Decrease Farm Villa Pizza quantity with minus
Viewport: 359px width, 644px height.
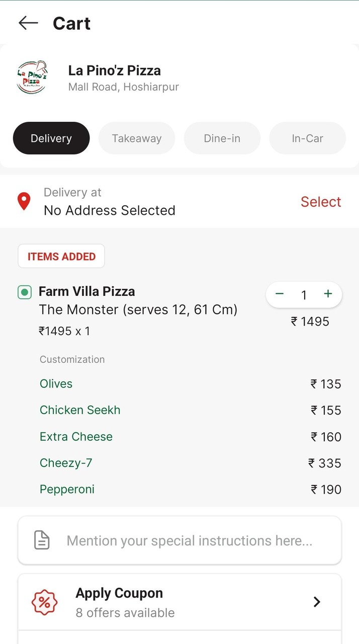[280, 294]
